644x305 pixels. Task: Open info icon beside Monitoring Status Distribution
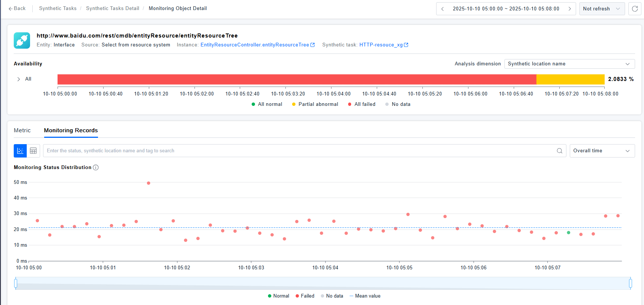coord(96,168)
